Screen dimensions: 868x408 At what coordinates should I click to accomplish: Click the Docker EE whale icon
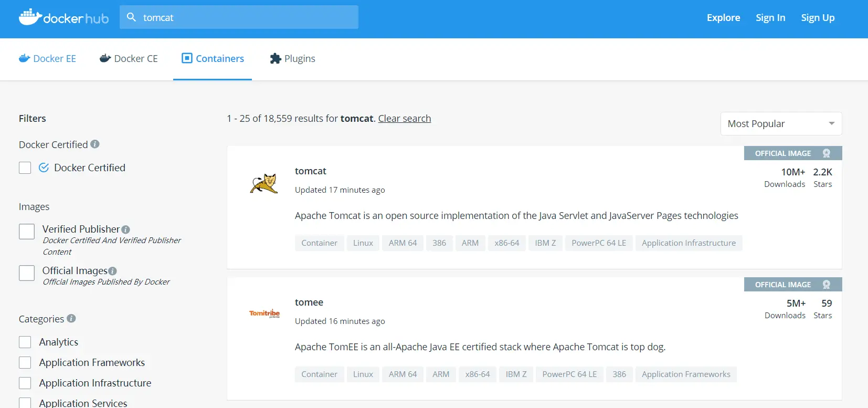click(25, 58)
